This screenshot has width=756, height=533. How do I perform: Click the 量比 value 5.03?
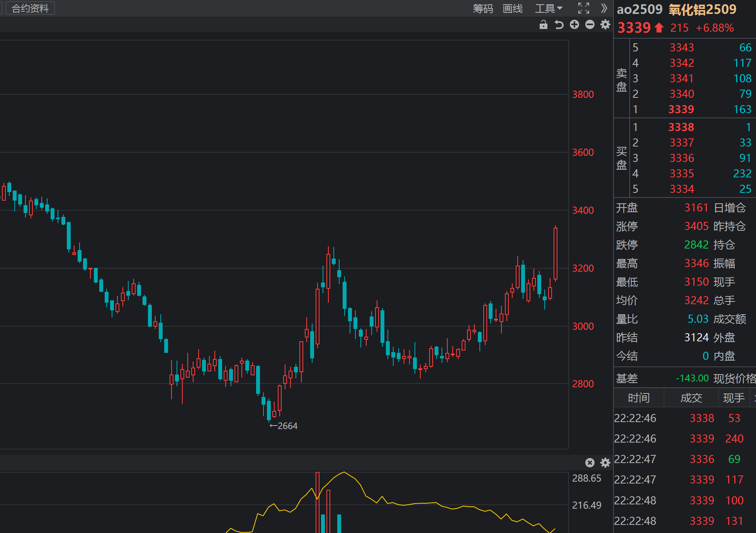pos(698,319)
